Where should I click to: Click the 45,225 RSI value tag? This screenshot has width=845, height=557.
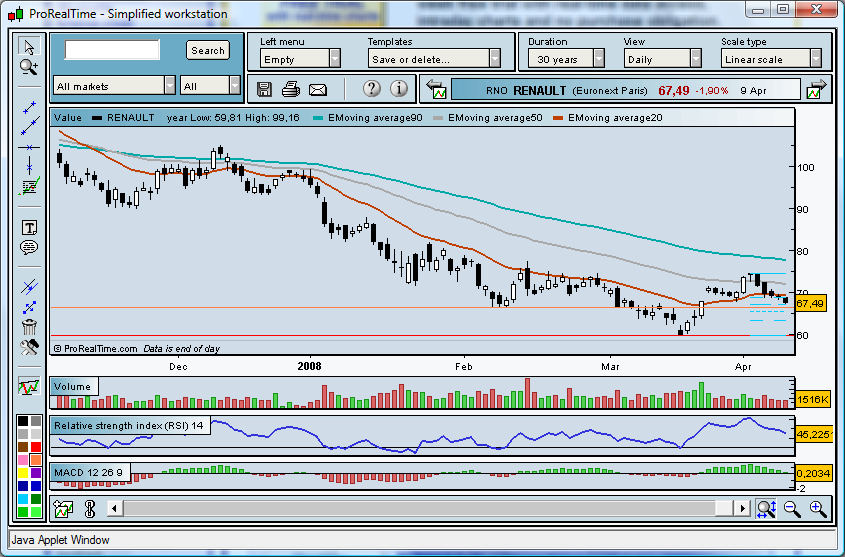[x=814, y=434]
